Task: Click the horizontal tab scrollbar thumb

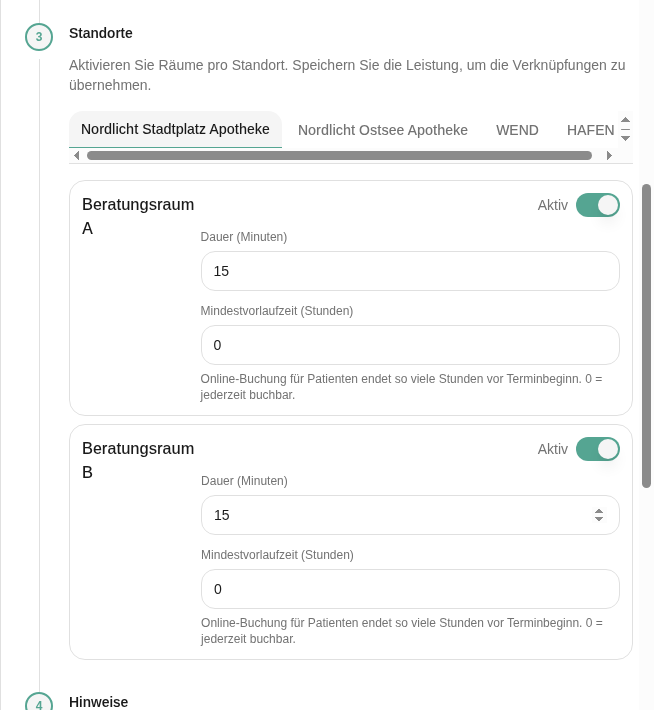Action: pyautogui.click(x=339, y=156)
